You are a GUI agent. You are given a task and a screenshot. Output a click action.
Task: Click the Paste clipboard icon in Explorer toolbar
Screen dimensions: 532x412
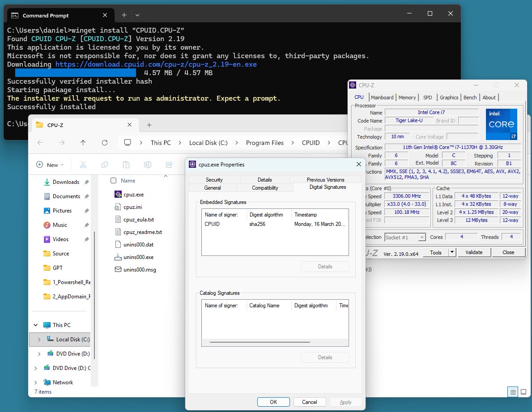tap(126, 165)
